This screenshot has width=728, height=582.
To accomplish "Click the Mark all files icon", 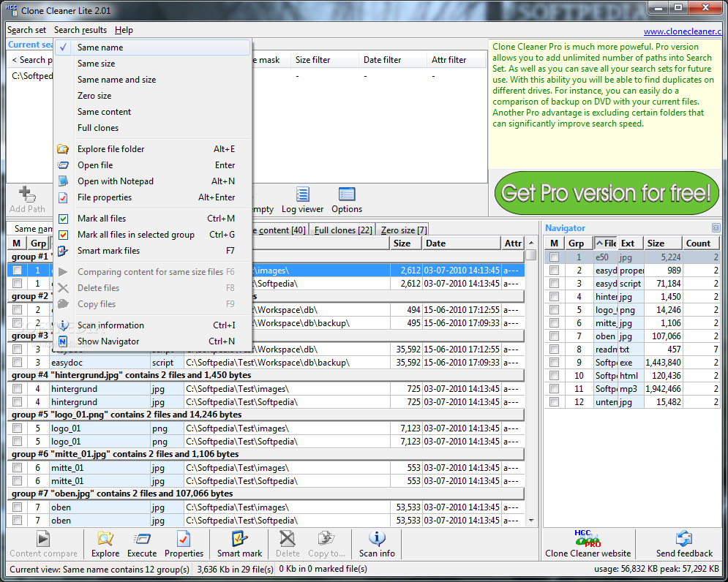I will click(63, 219).
